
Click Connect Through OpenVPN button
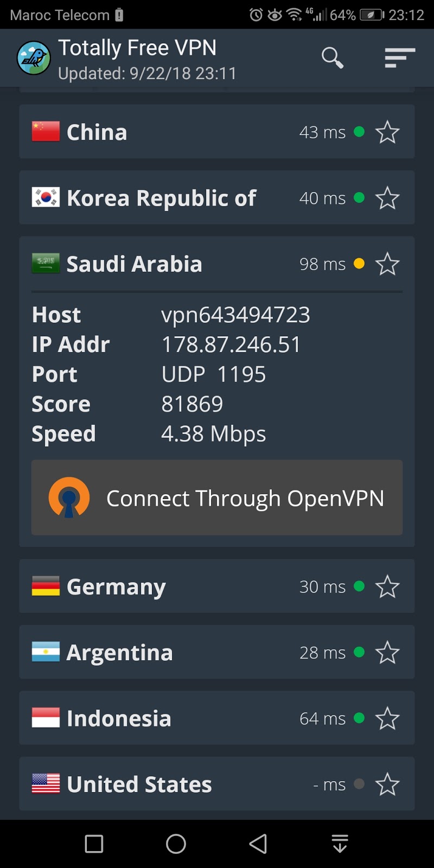(x=217, y=497)
